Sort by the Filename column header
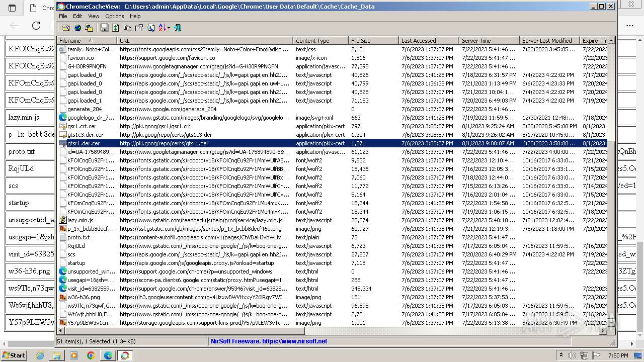The height and width of the screenshot is (362, 644). [87, 41]
